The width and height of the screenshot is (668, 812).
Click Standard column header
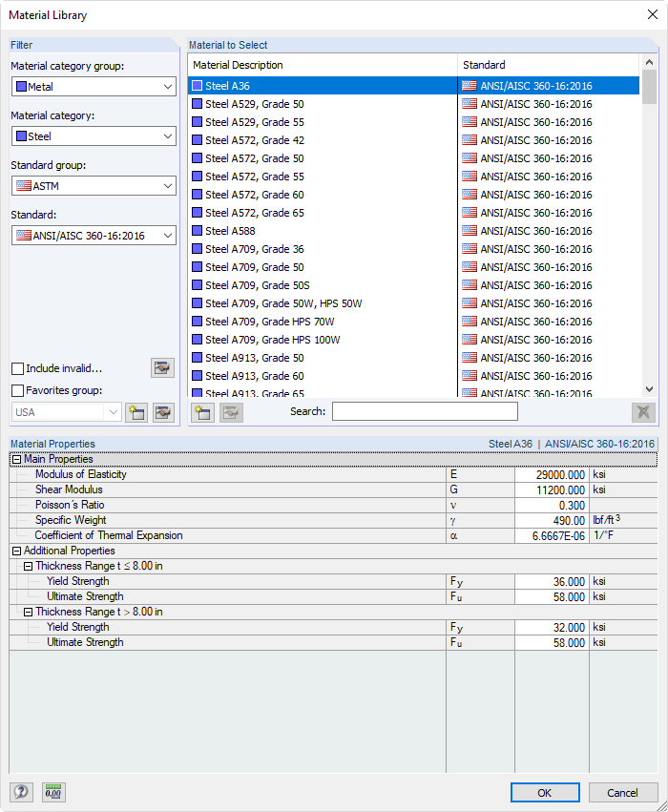tap(549, 65)
